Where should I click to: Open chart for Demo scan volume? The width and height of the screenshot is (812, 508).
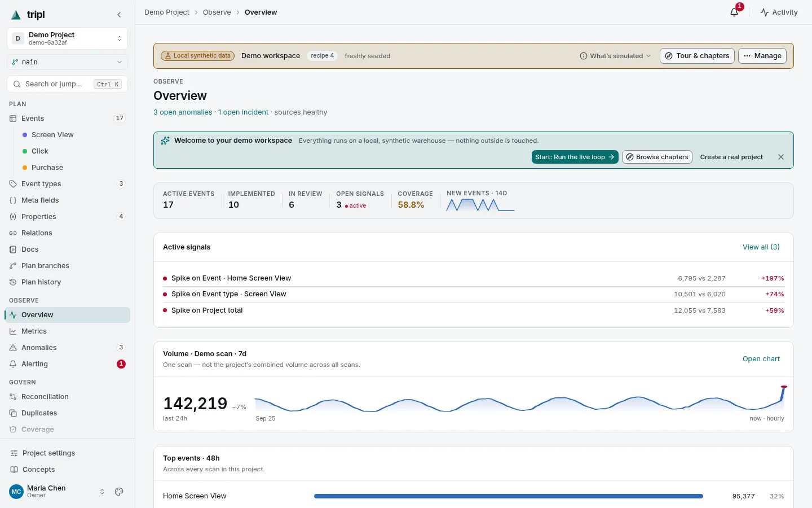coord(761,359)
